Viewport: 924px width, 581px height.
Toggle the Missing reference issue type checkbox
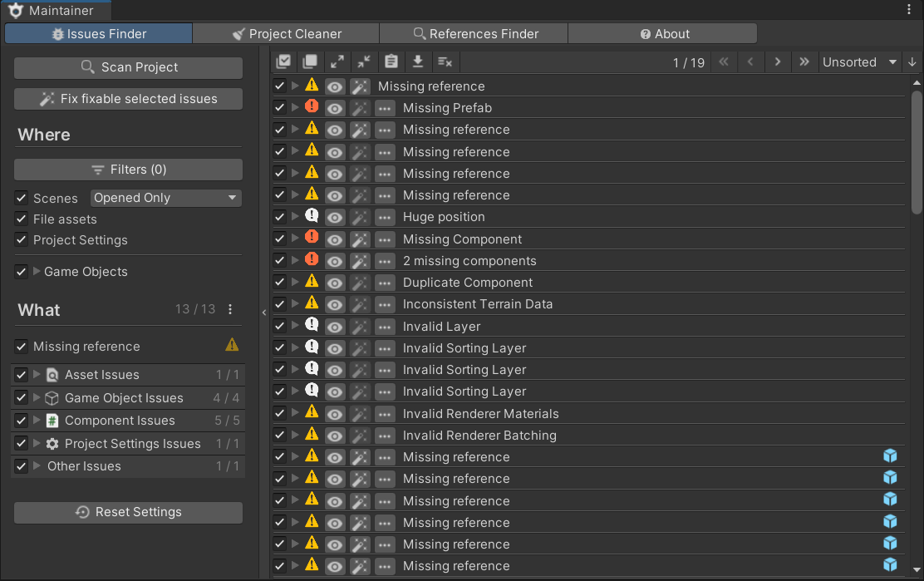[x=22, y=346]
